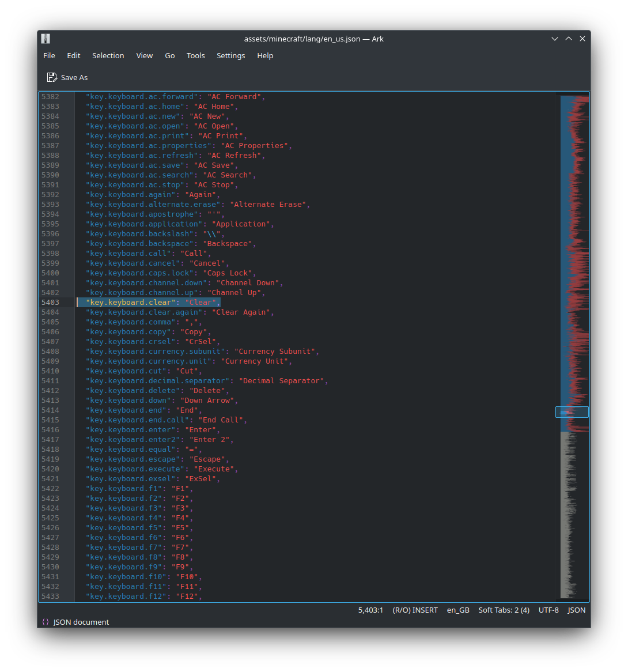Open the File menu
Image resolution: width=628 pixels, height=672 pixels.
(50, 56)
